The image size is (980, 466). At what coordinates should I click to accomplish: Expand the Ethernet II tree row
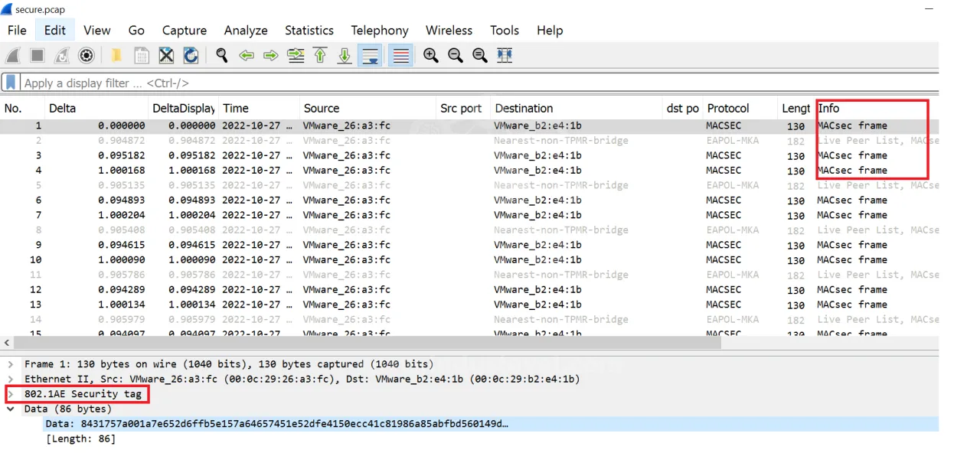11,379
